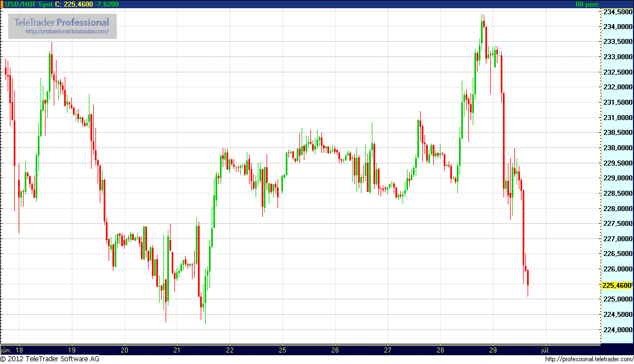Click the 229,0000 price axis label
This screenshot has width=634, height=364.
618,178
